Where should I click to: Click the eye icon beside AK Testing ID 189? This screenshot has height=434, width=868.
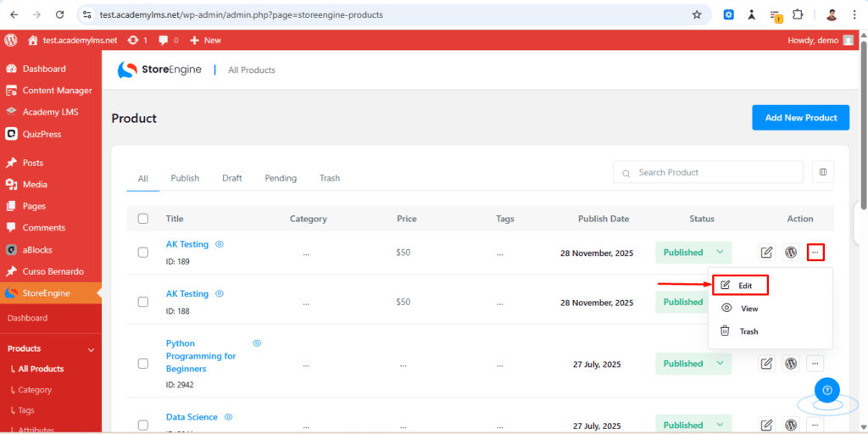point(220,244)
